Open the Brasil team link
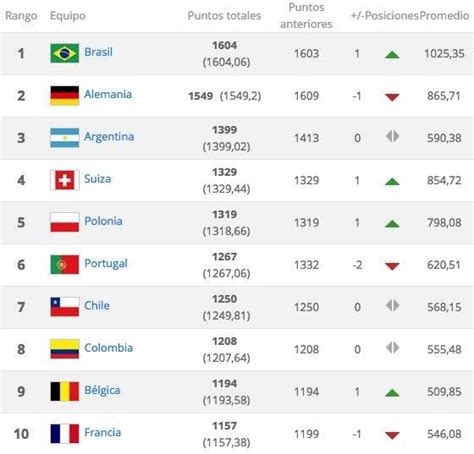The width and height of the screenshot is (474, 454). point(98,52)
